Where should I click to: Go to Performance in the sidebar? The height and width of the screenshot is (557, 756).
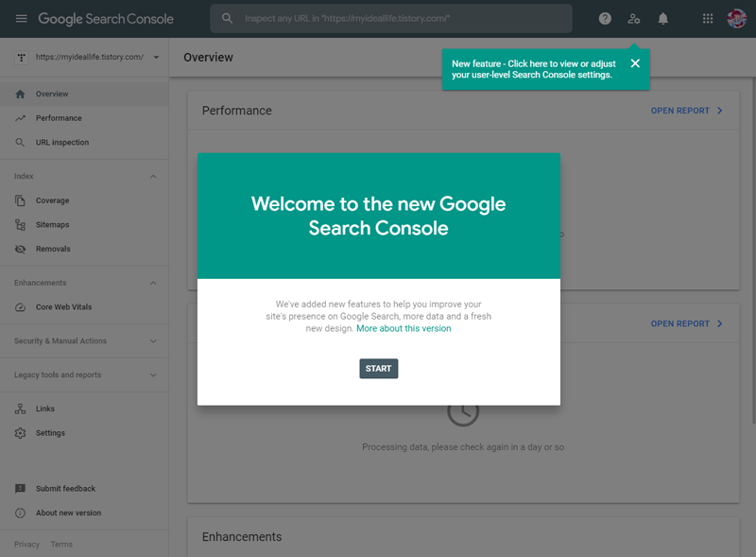pyautogui.click(x=84, y=118)
